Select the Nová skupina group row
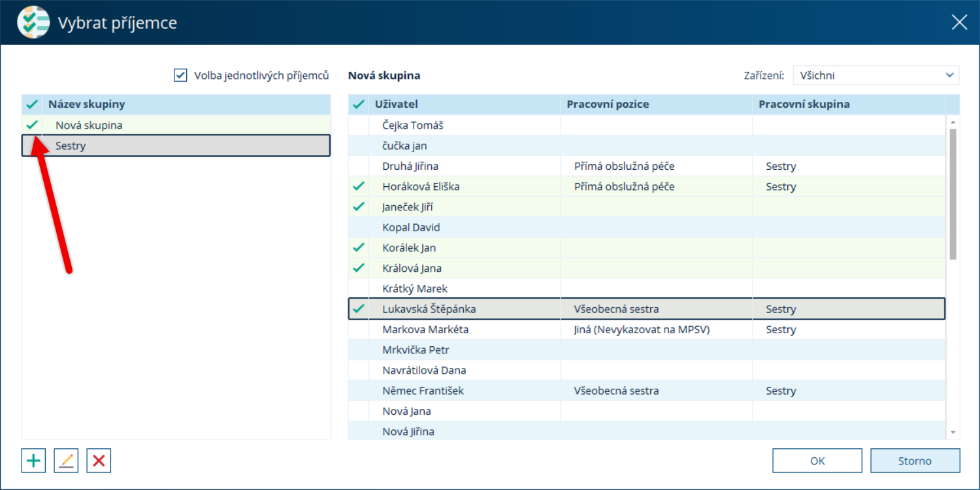This screenshot has width=980, height=490. [176, 125]
